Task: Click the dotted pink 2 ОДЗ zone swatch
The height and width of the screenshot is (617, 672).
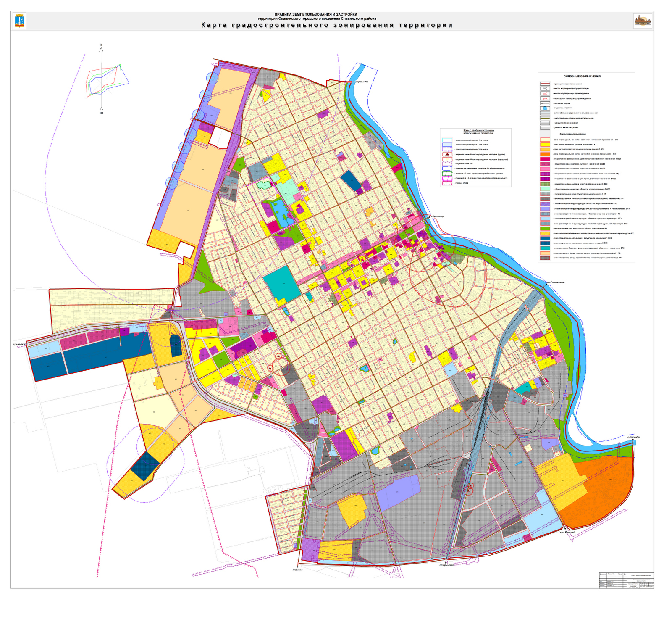Action: pyautogui.click(x=545, y=164)
